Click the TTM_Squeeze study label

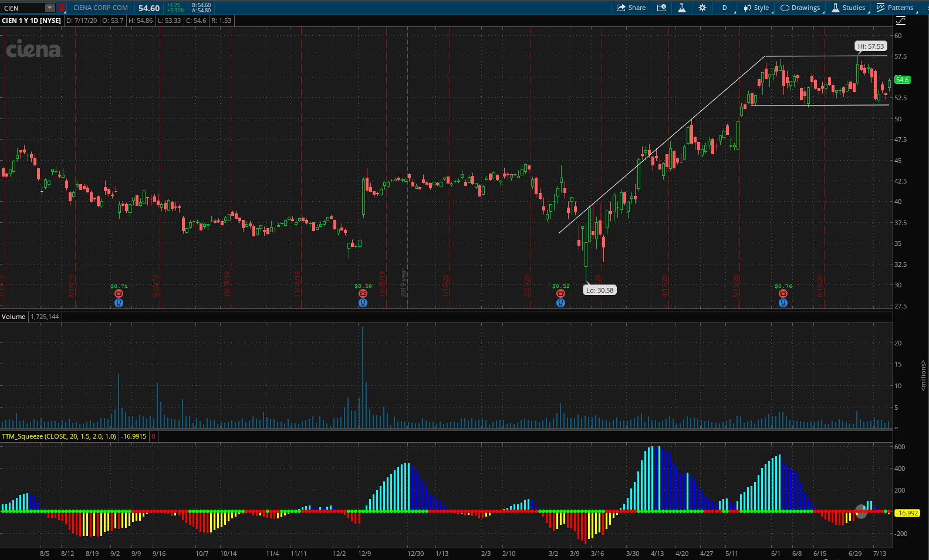(x=59, y=436)
